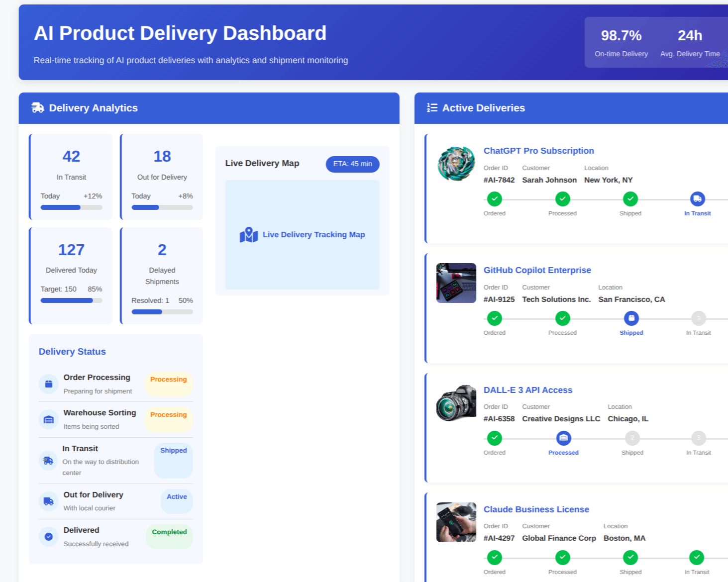Click the ETA: 45 min badge
This screenshot has height=582, width=728.
[353, 164]
